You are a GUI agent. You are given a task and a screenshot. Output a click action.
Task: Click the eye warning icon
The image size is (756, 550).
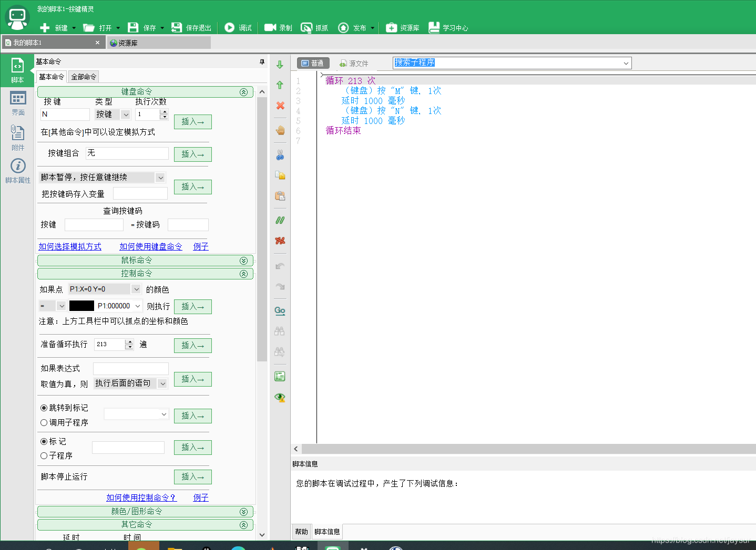pos(280,397)
